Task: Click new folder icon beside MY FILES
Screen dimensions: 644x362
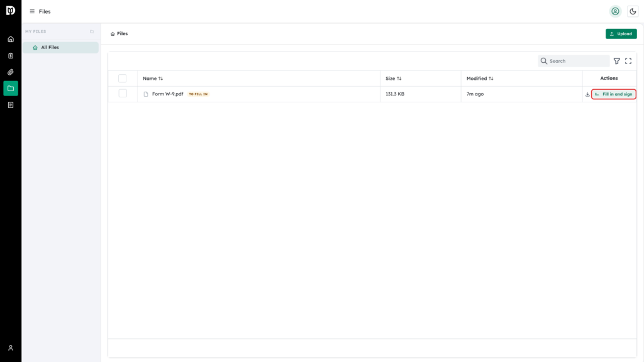Action: pyautogui.click(x=92, y=31)
